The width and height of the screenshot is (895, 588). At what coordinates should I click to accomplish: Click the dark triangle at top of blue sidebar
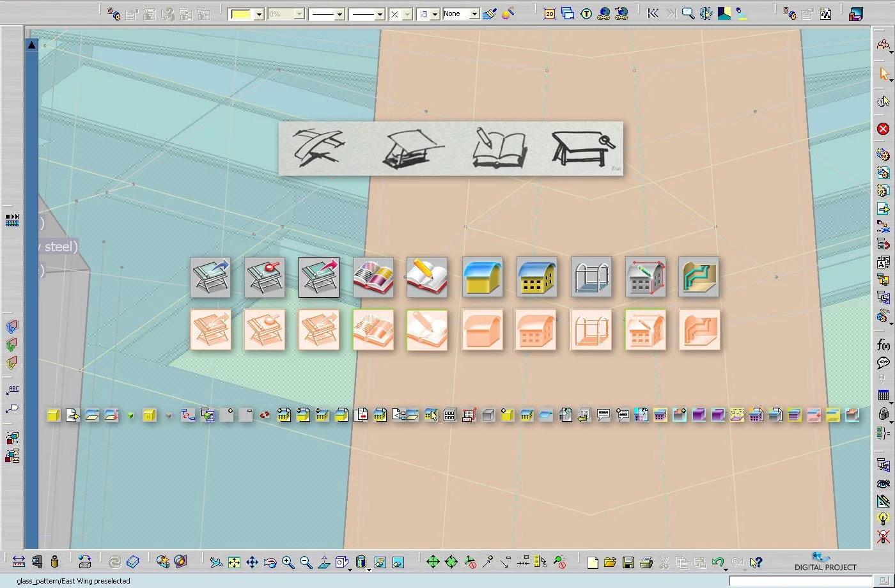(x=32, y=45)
